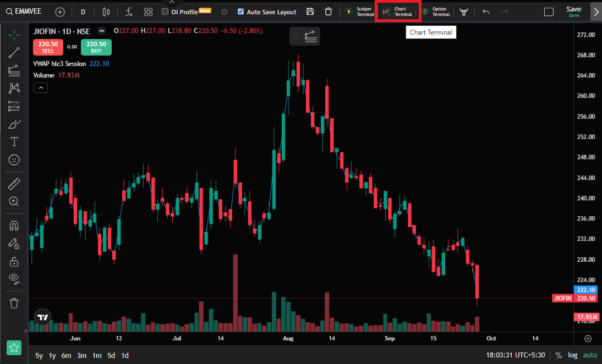Click the bull head icon in the toolbar

(464, 12)
